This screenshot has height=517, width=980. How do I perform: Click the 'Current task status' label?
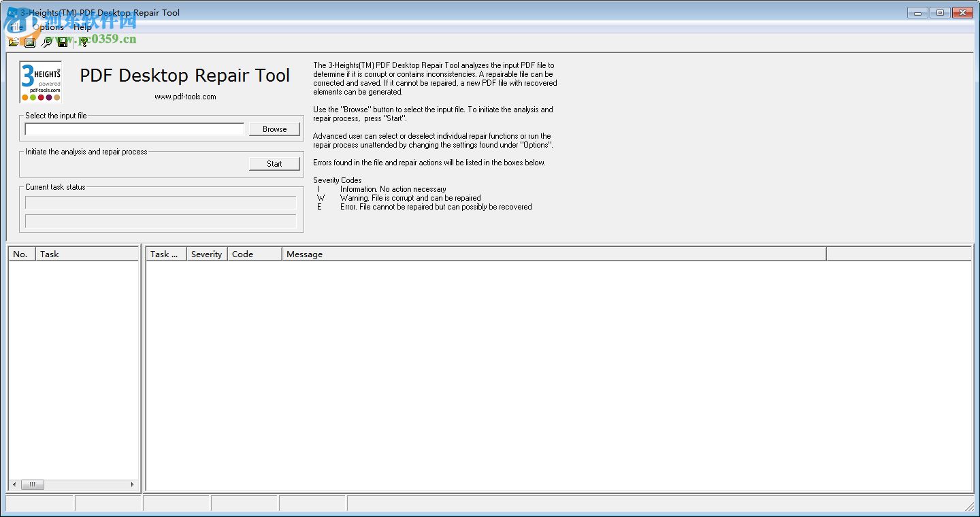(56, 187)
